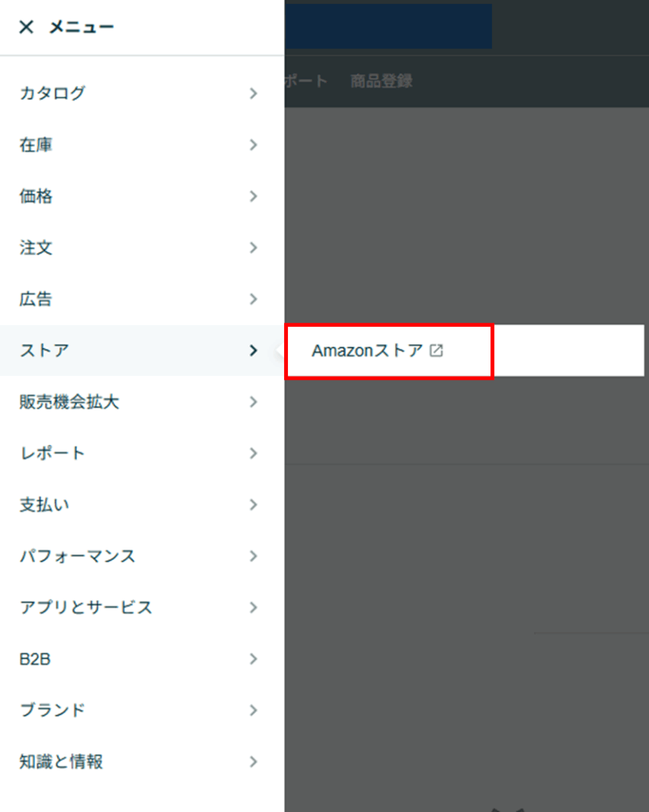Click the chevron next to ストア
Viewport: 649px width, 812px height.
(253, 350)
